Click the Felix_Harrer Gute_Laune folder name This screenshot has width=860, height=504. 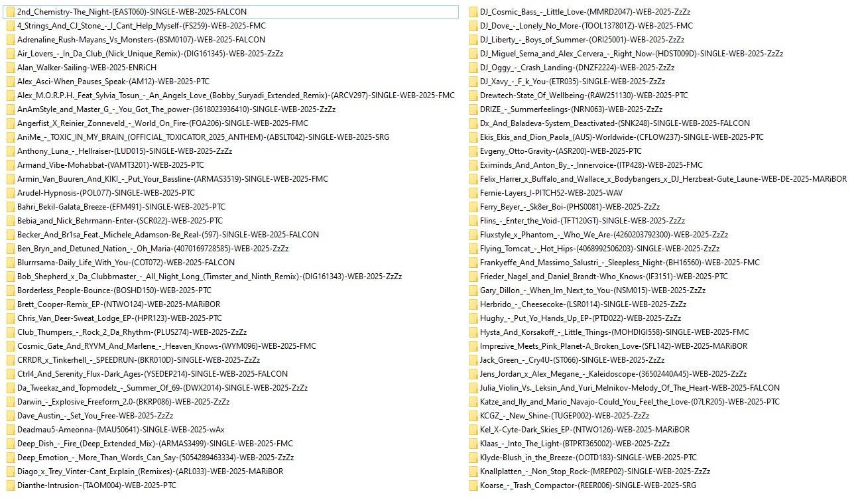point(663,179)
